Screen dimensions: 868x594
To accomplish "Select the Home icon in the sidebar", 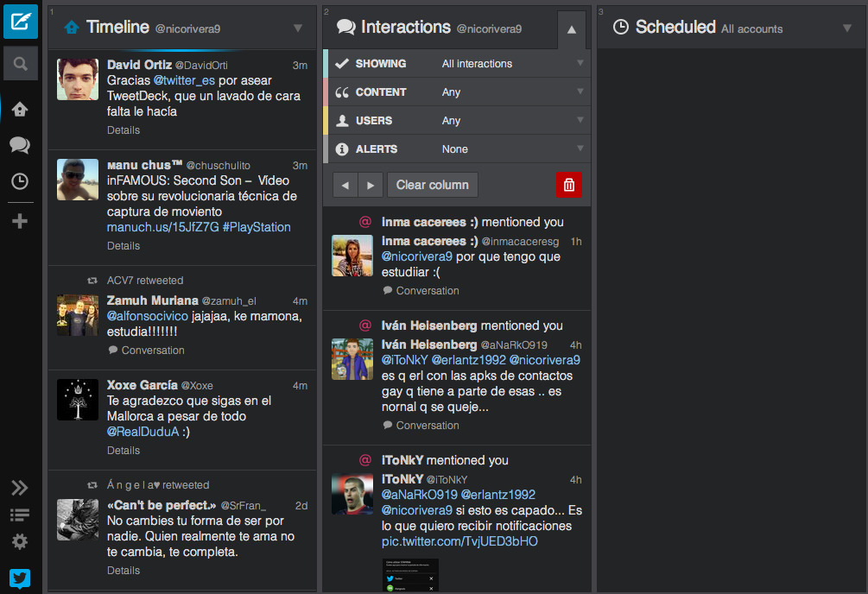I will (x=19, y=110).
